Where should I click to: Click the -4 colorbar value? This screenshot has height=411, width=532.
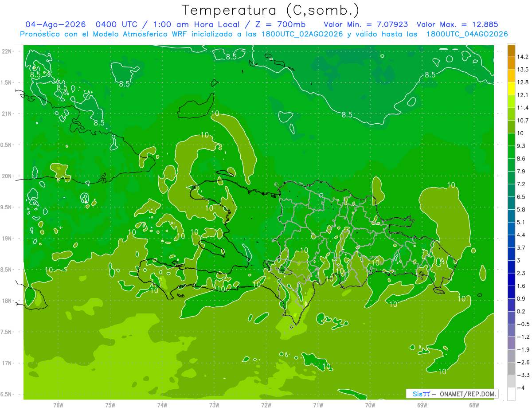tap(521, 388)
